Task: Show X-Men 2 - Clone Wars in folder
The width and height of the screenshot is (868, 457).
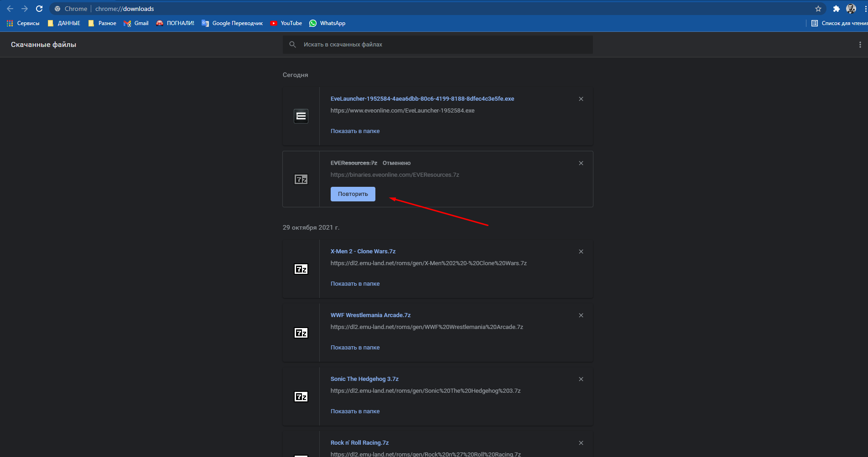Action: coord(355,284)
